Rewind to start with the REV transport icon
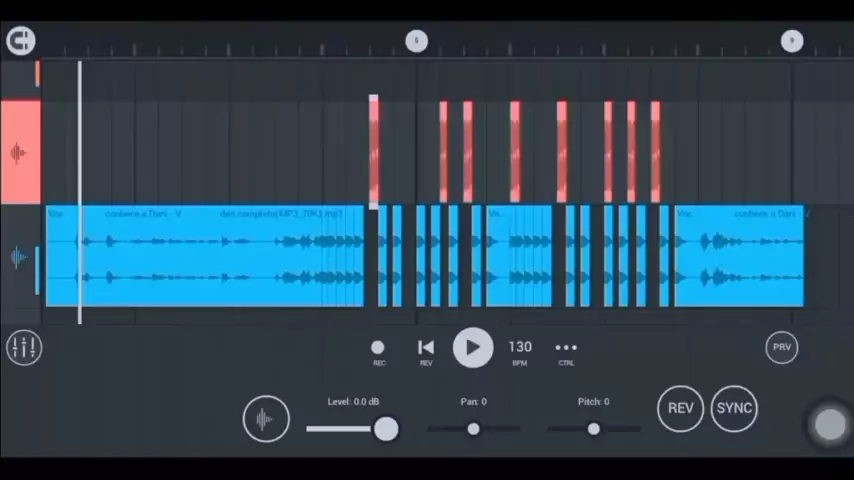 coord(426,348)
